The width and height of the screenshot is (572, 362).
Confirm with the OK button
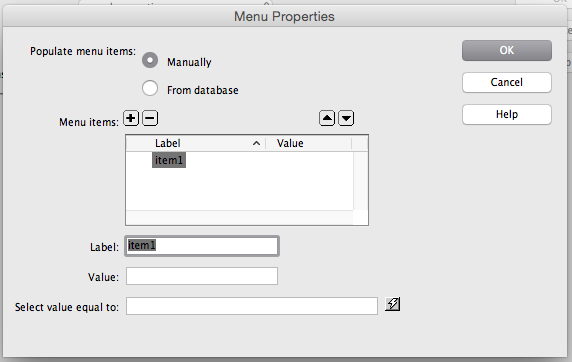(507, 50)
